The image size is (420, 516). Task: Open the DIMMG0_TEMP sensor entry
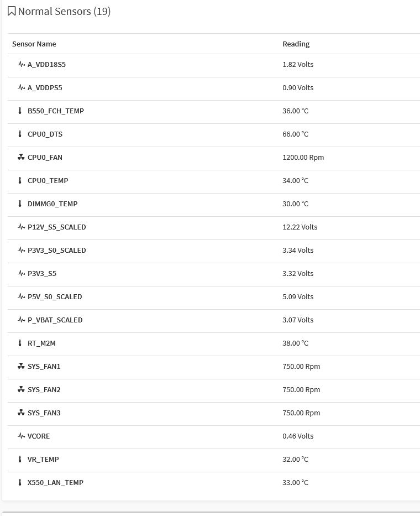(x=53, y=204)
